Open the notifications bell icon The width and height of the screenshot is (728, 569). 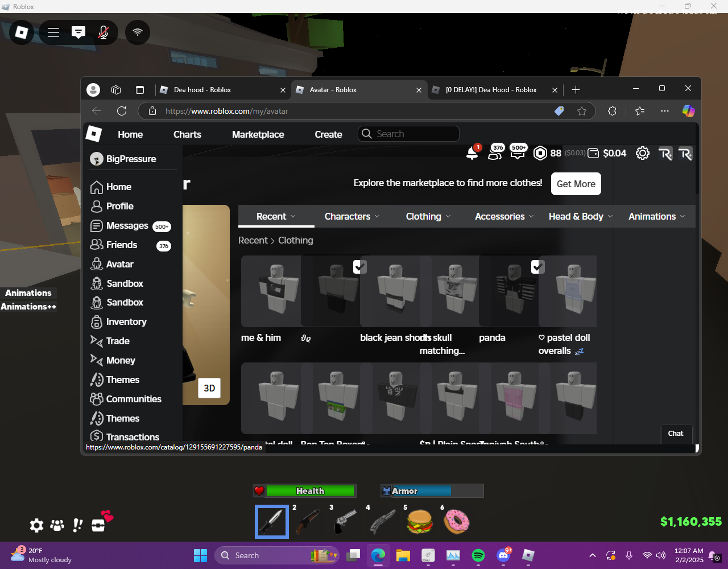click(x=472, y=153)
